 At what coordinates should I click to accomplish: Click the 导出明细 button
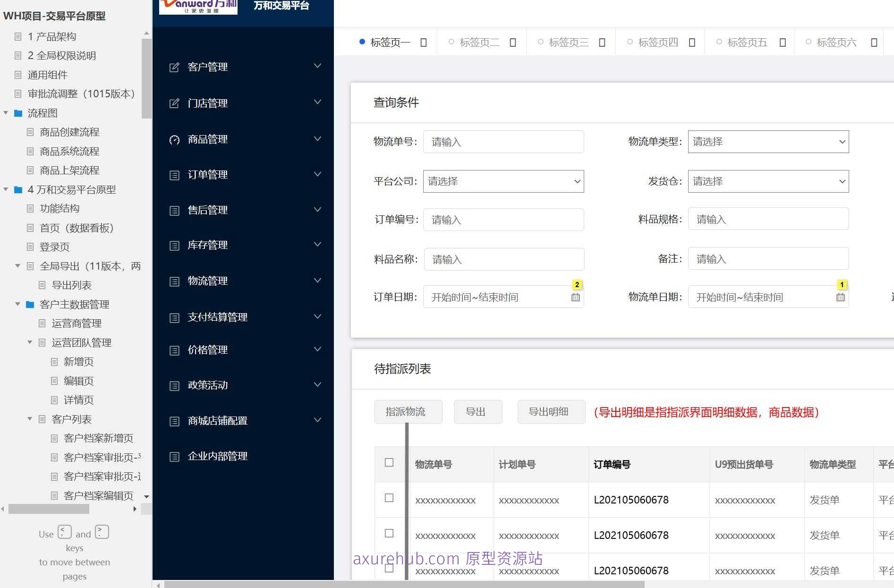[551, 411]
